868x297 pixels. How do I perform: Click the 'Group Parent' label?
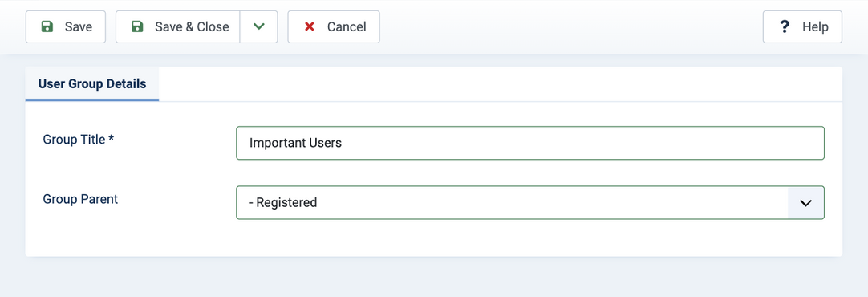pyautogui.click(x=80, y=199)
